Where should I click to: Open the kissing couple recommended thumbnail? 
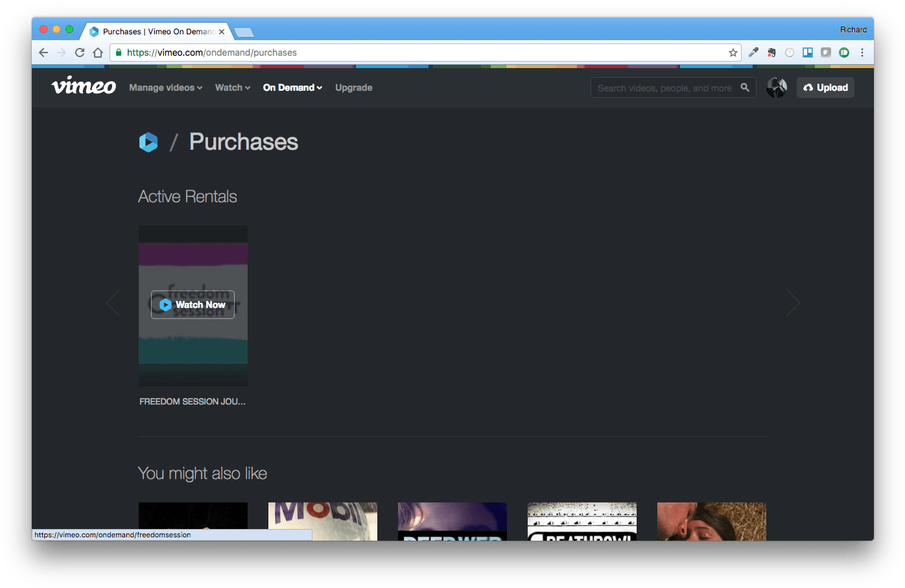pos(712,521)
